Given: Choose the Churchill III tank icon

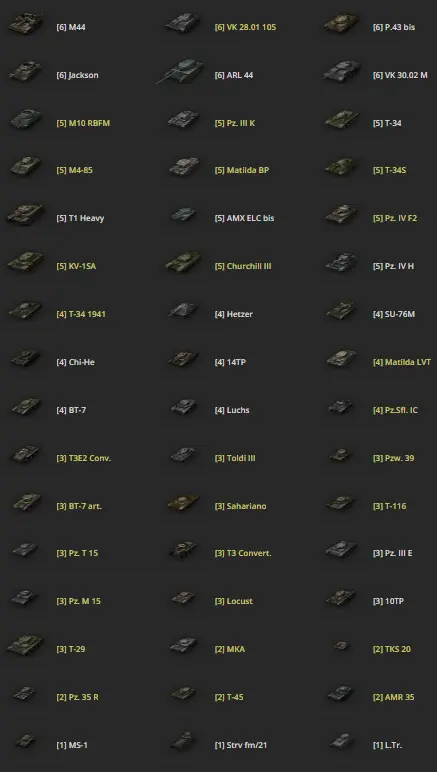Looking at the screenshot, I should click(184, 263).
